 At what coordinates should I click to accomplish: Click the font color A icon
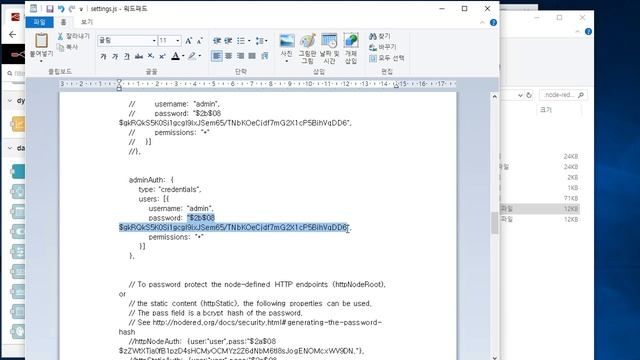point(175,56)
